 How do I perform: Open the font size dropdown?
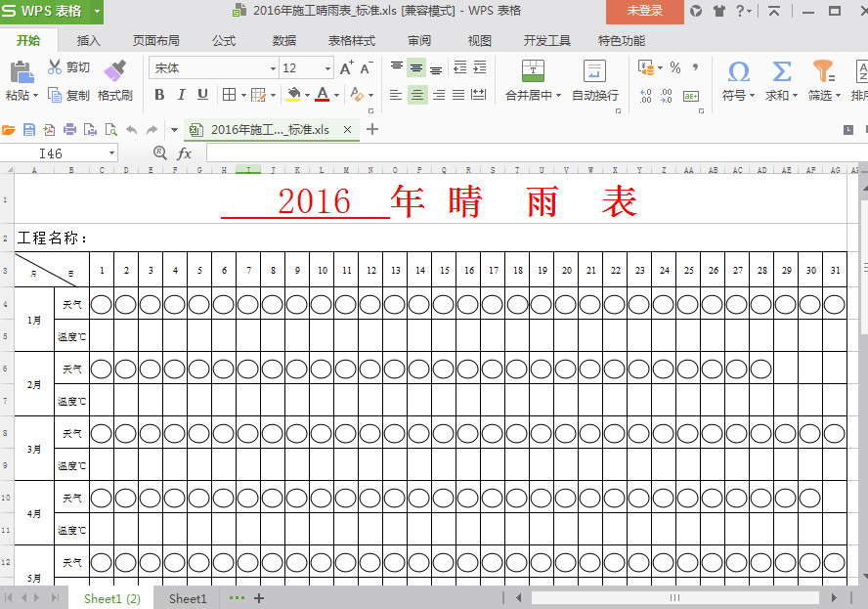click(x=327, y=68)
